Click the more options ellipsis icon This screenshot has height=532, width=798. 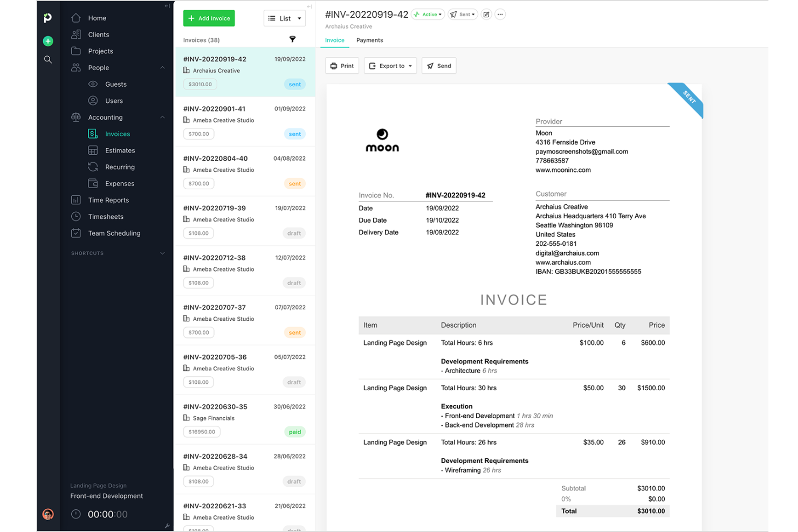pyautogui.click(x=500, y=14)
